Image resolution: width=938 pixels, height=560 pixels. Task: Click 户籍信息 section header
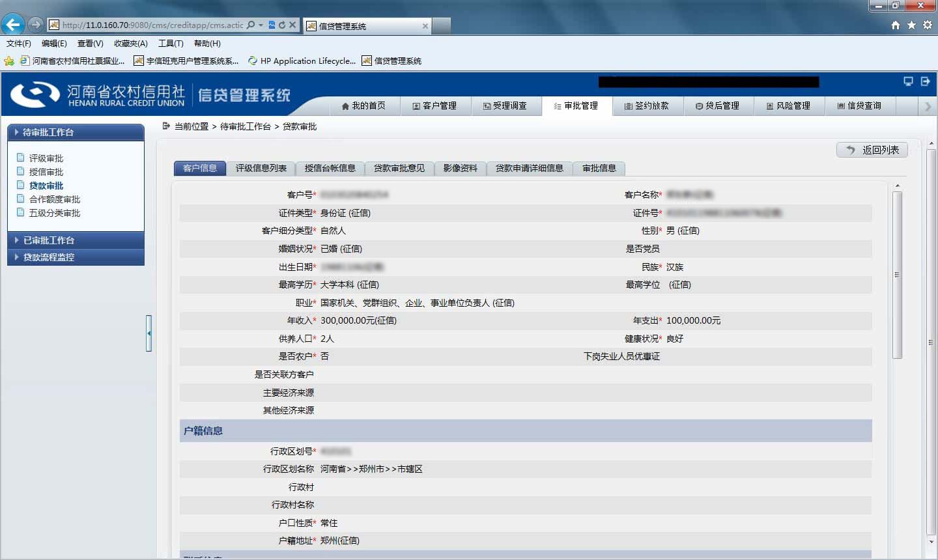click(x=526, y=430)
